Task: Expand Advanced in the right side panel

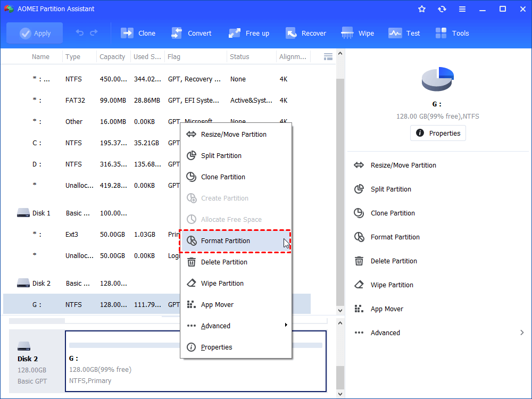Action: click(x=439, y=332)
